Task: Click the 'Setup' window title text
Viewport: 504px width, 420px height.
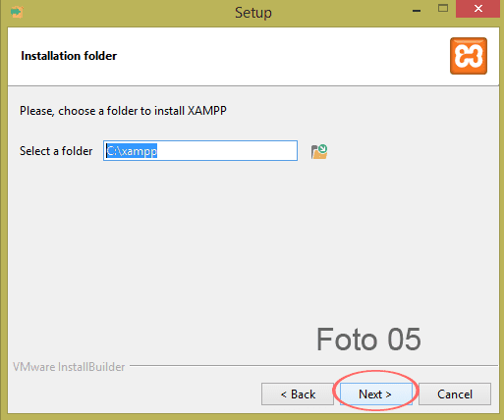Action: 253,13
